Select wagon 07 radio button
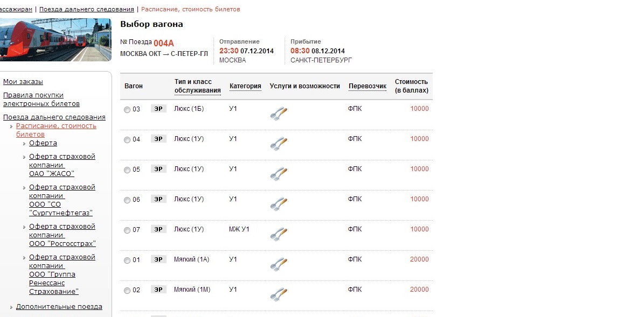 coord(127,230)
